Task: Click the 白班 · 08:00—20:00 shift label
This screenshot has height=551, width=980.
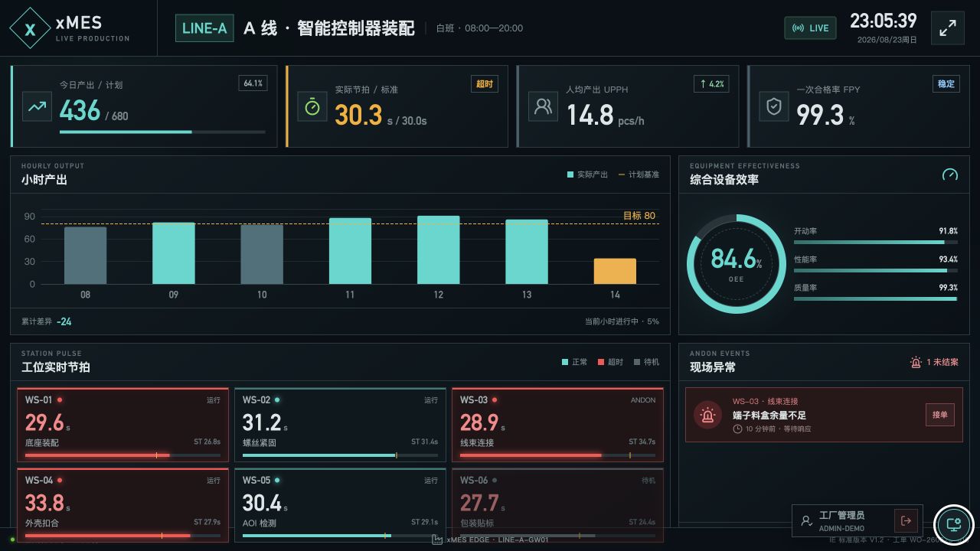Action: tap(479, 28)
